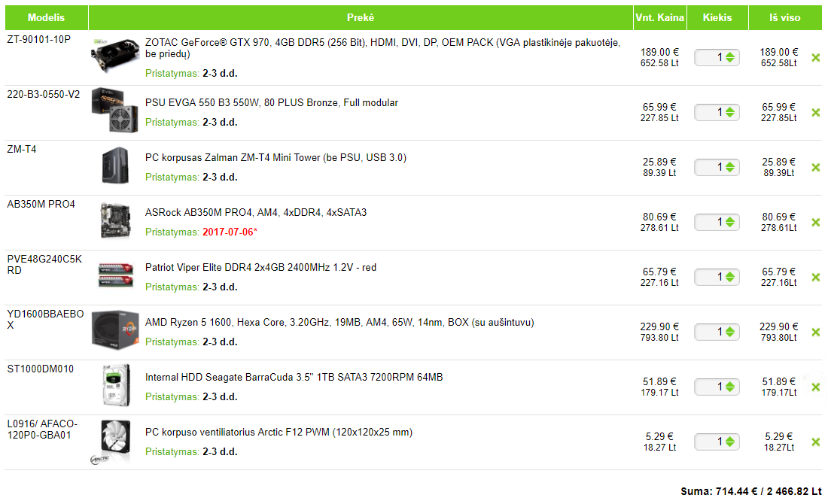Click row total 5.29 € in Iš viso column
The width and height of the screenshot is (828, 504).
(x=779, y=436)
